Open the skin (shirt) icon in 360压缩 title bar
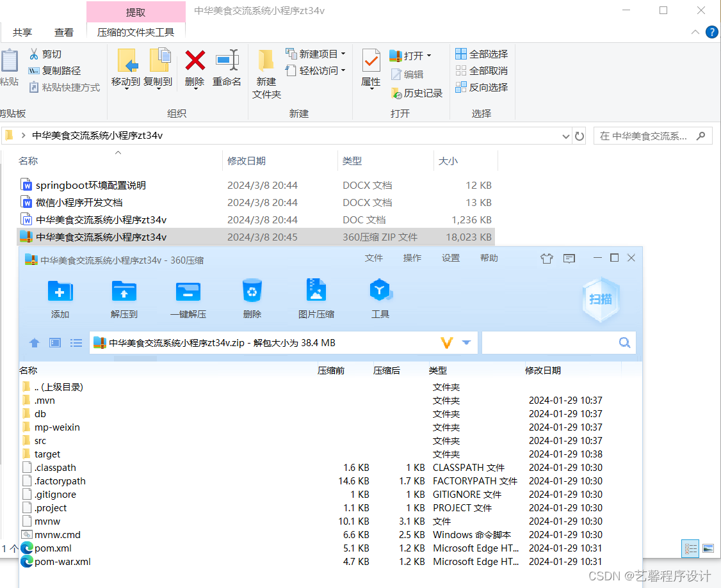This screenshot has width=721, height=588. (x=547, y=258)
